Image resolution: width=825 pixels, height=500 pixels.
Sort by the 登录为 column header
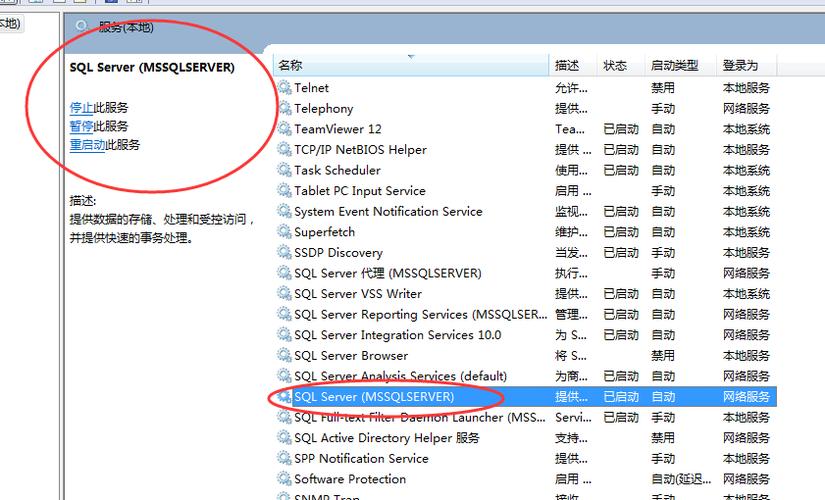746,65
